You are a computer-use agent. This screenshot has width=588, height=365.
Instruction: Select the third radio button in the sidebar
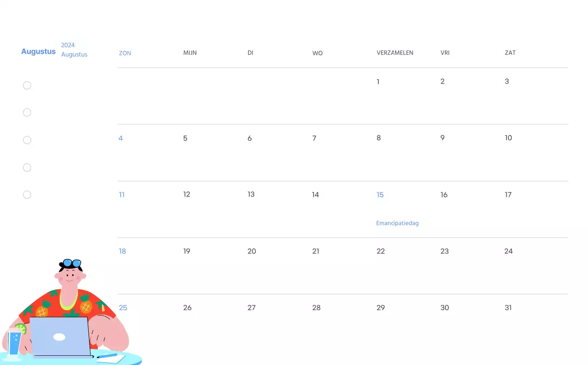point(27,140)
